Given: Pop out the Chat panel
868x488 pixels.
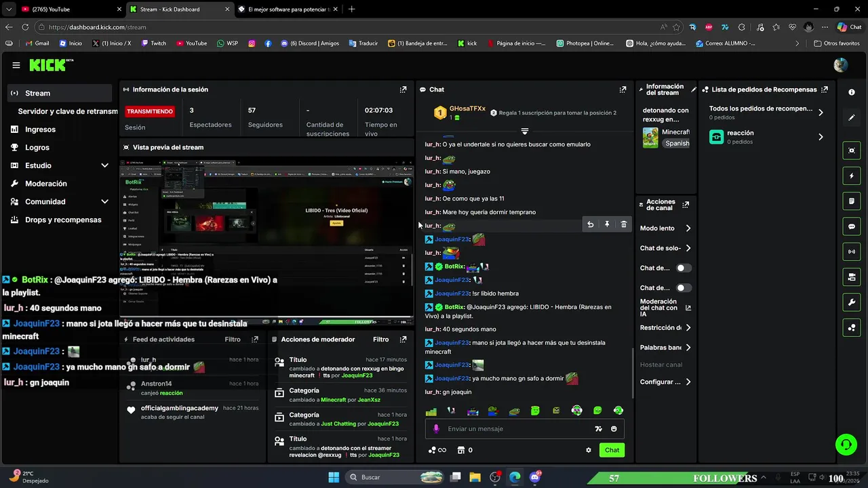Looking at the screenshot, I should coord(623,89).
